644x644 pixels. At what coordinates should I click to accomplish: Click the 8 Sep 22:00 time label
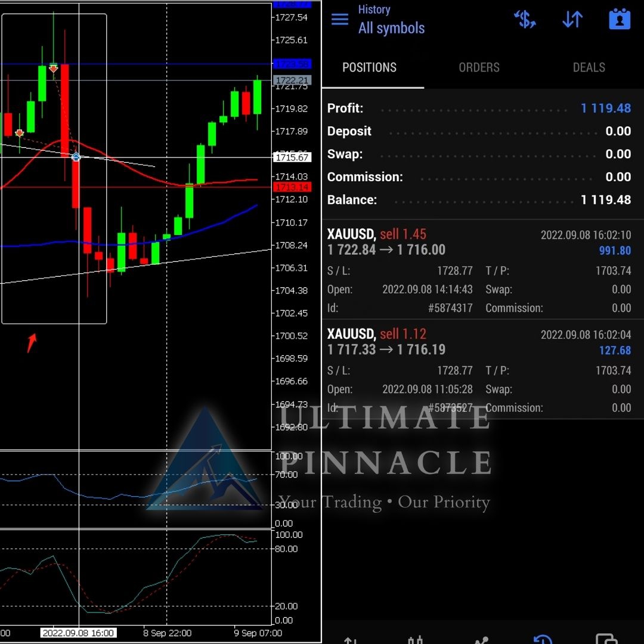pos(167,633)
